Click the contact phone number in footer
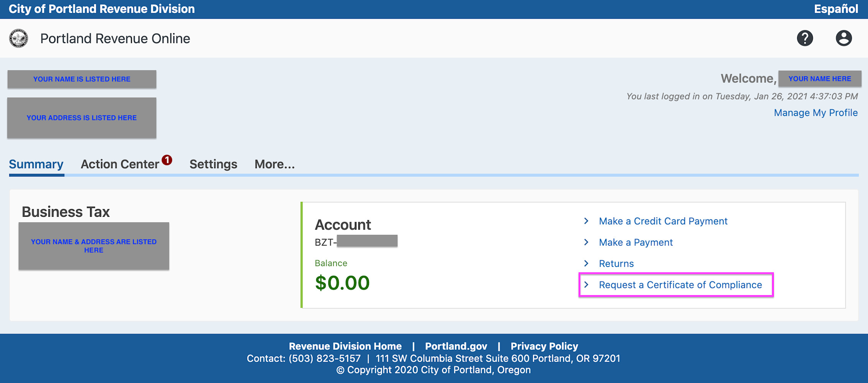Image resolution: width=868 pixels, height=383 pixels. (325, 358)
